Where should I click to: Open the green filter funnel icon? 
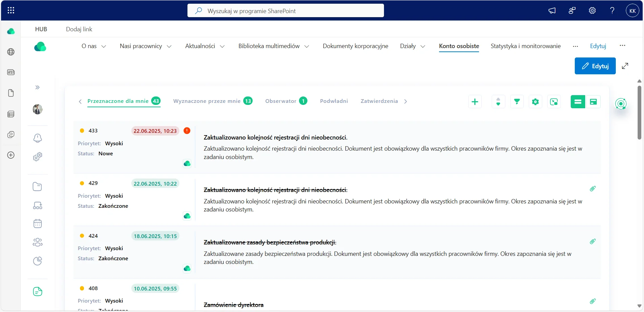click(517, 102)
